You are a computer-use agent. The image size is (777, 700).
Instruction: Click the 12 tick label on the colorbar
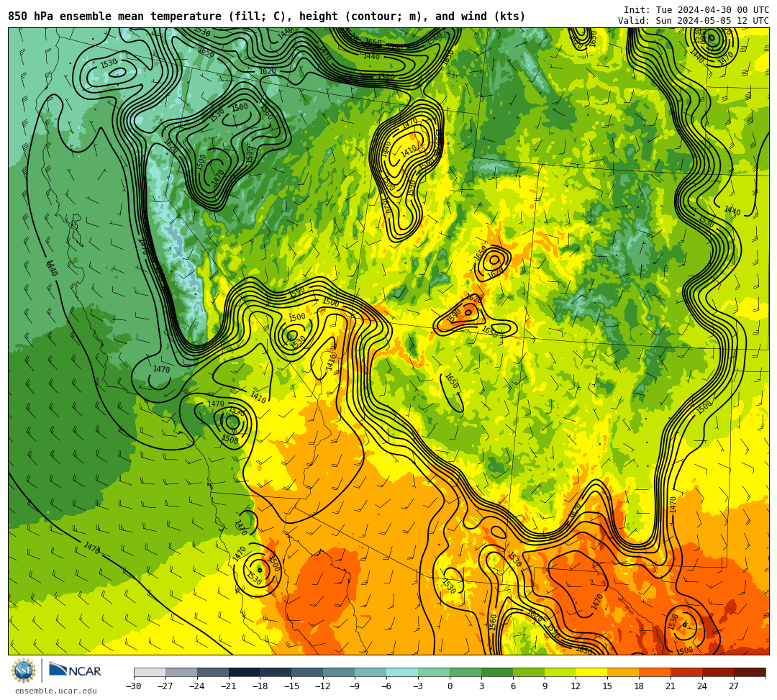pyautogui.click(x=576, y=686)
